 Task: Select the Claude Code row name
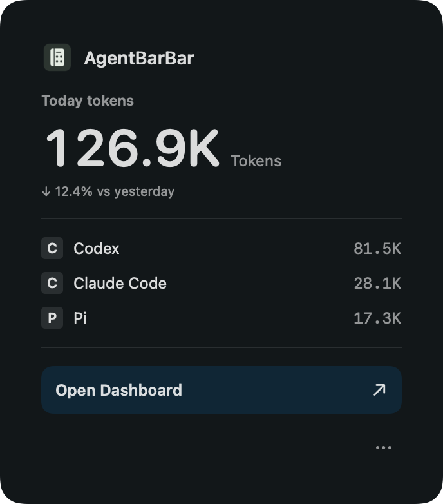click(x=120, y=283)
